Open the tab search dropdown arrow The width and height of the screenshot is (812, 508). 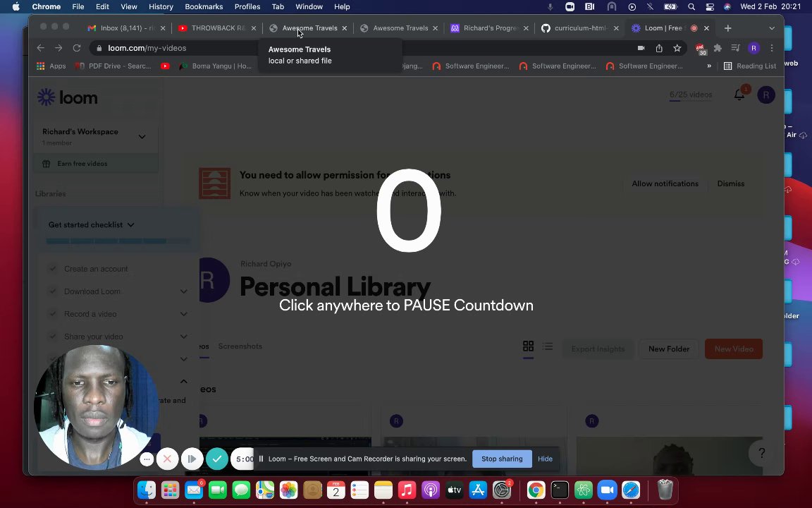coord(772,28)
